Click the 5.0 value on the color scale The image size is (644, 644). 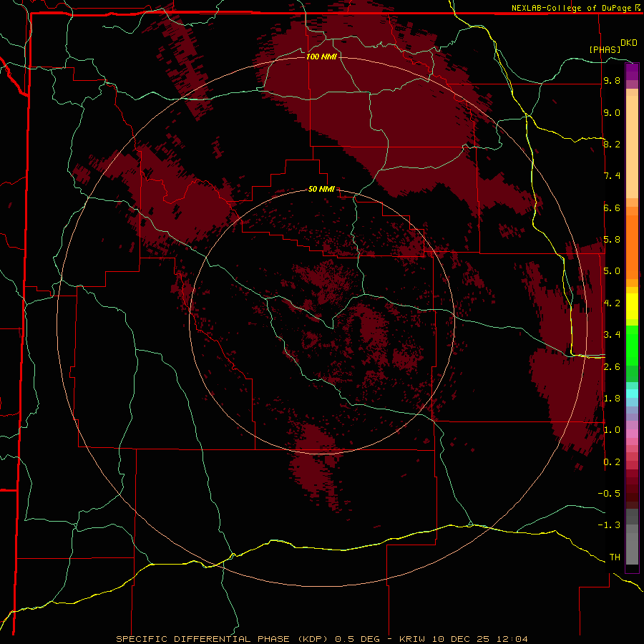612,271
